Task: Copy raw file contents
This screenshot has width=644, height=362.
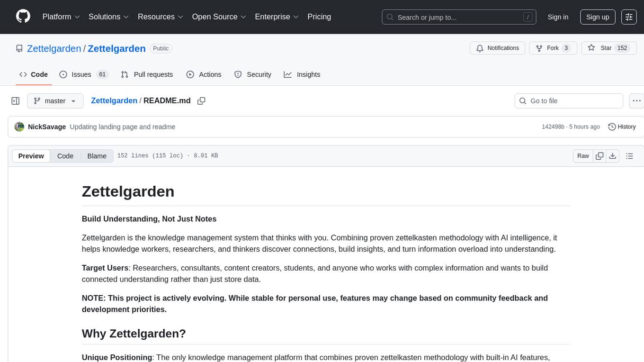Action: 599,156
